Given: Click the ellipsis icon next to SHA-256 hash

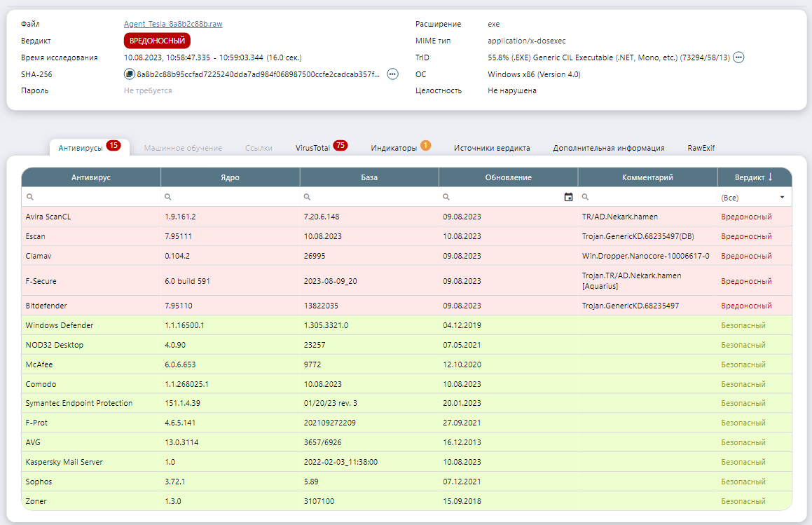Looking at the screenshot, I should click(x=392, y=74).
